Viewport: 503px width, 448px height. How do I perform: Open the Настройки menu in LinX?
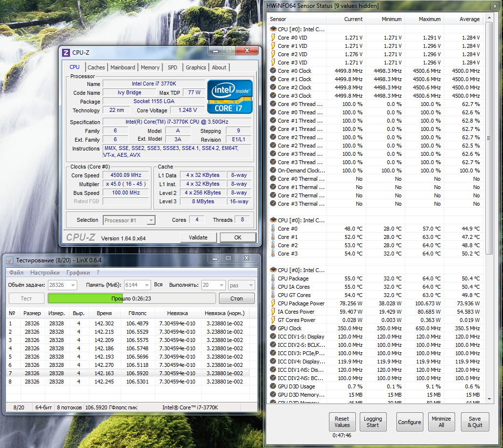[x=45, y=273]
